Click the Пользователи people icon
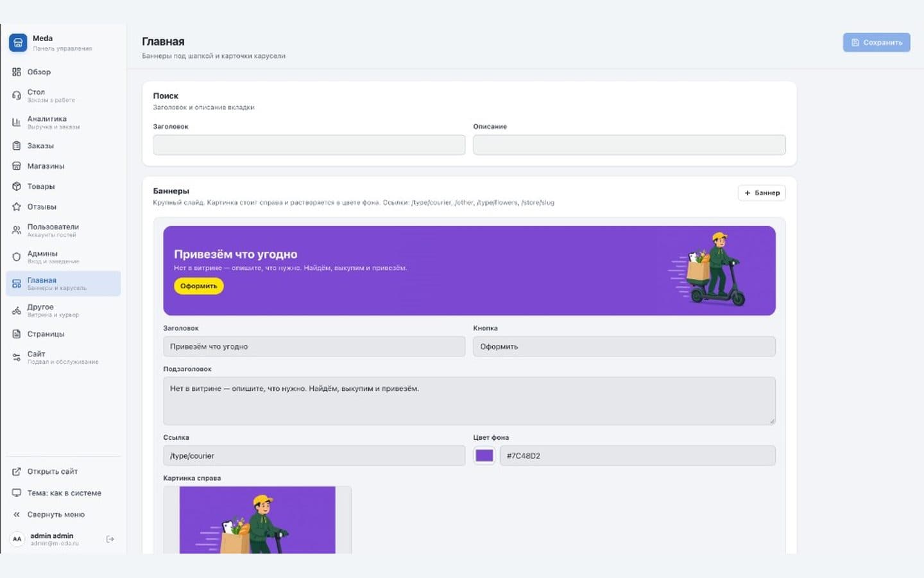Screen dimensions: 924x578 coord(17,230)
